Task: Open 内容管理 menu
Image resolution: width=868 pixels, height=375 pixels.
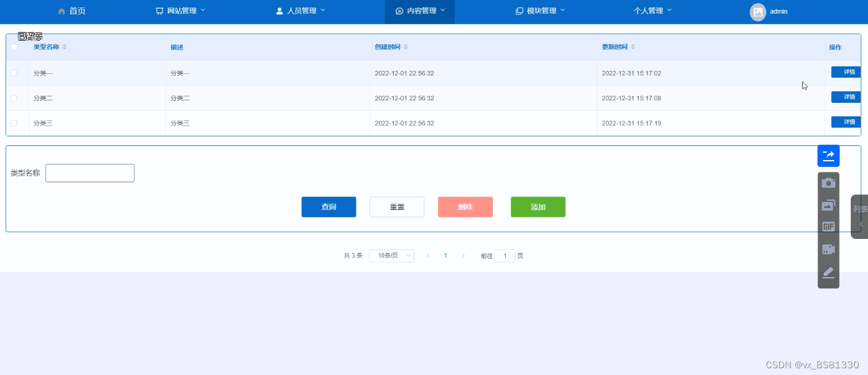Action: (420, 11)
